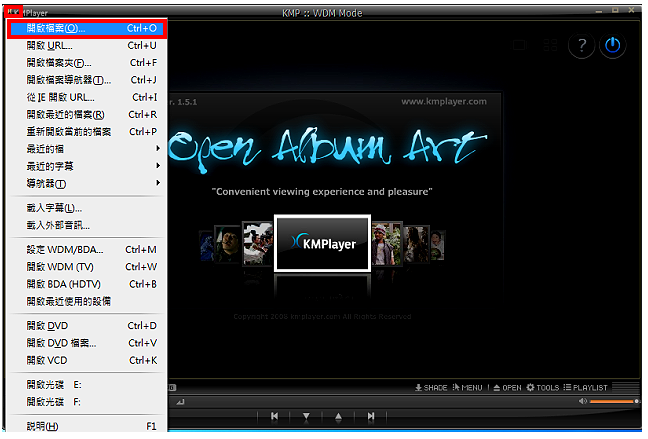Select 載入外部音訊... menu item
Image resolution: width=648 pixels, height=439 pixels.
[87, 225]
